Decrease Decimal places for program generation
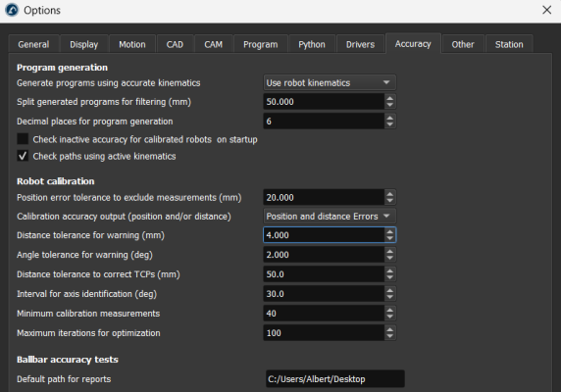 point(390,124)
